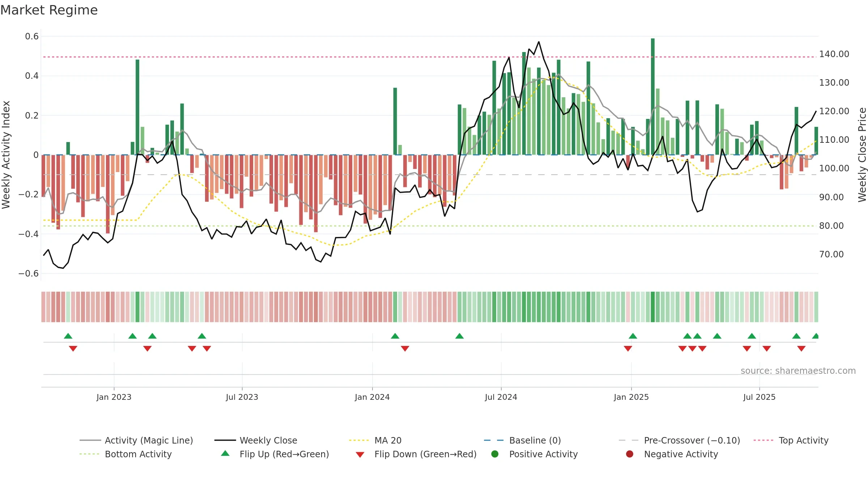
Task: Click the Jan 2025 axis label
Action: pos(631,397)
